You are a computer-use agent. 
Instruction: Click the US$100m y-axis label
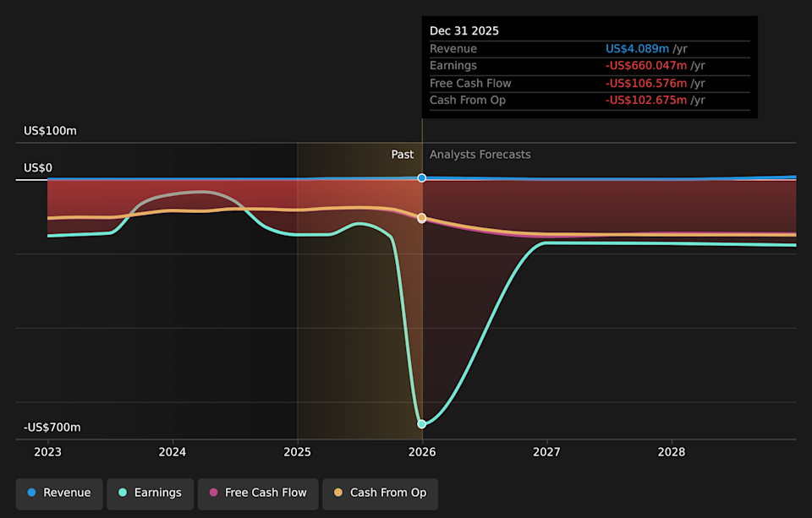click(50, 131)
